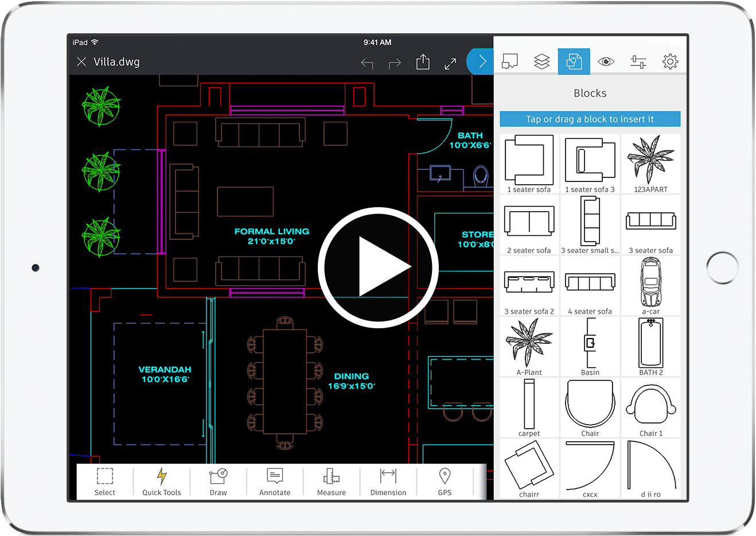This screenshot has width=756, height=536.
Task: Select the Select tool
Action: (x=105, y=481)
